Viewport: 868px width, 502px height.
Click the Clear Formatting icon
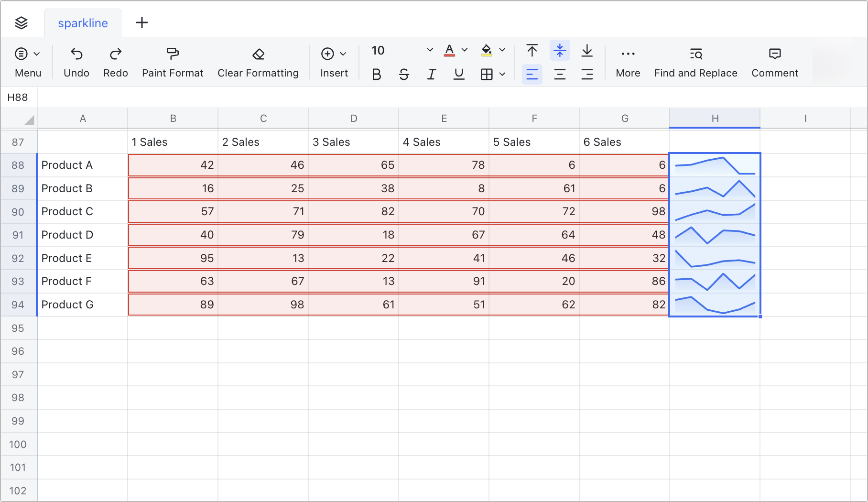258,54
